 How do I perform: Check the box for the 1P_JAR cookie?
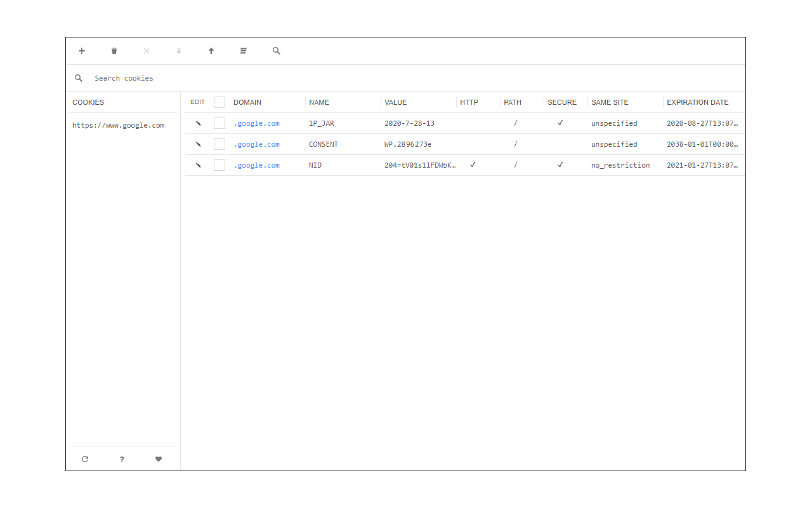[x=219, y=123]
